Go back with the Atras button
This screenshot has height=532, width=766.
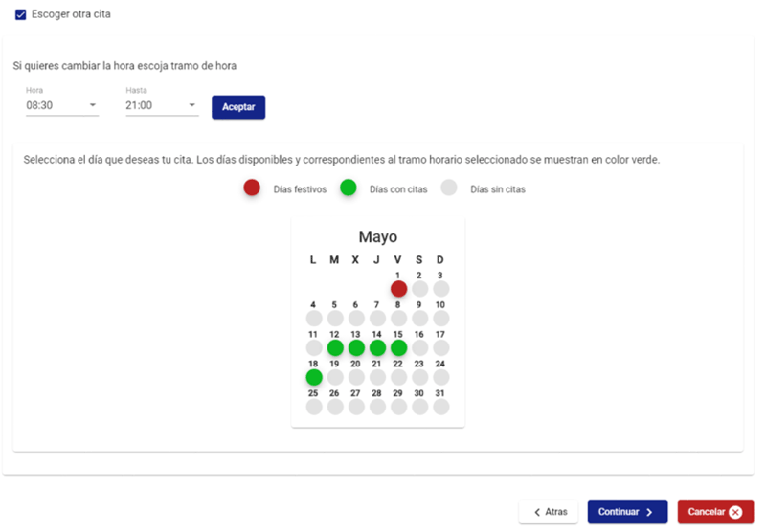[549, 512]
